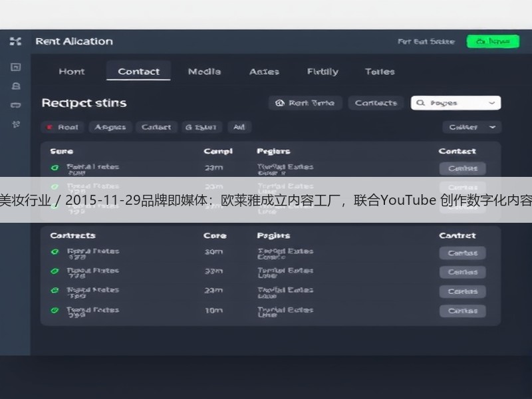Click Cantas button in first Sere row
This screenshot has width=532, height=399.
(x=462, y=168)
